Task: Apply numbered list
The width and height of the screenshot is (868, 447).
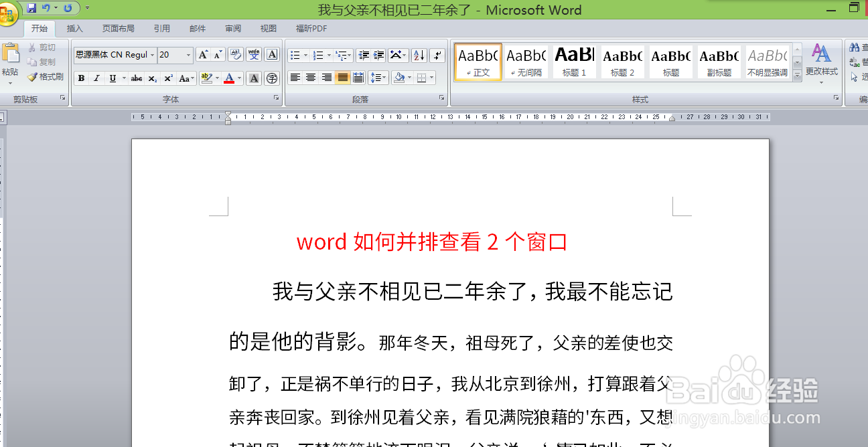Action: click(318, 55)
